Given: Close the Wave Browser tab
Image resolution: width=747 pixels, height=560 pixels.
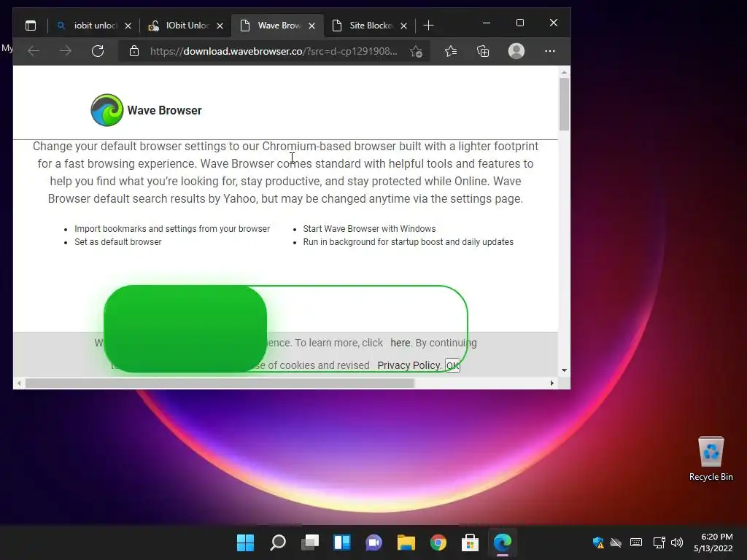Looking at the screenshot, I should click(x=311, y=26).
